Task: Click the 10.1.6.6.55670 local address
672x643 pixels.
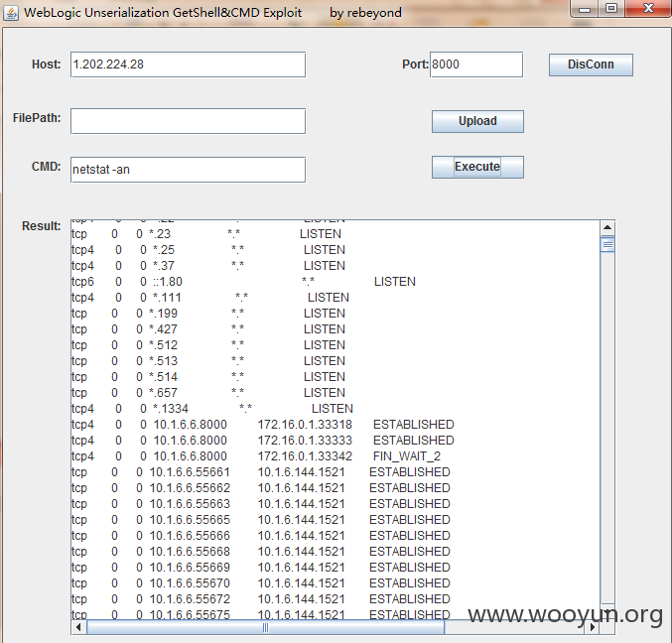Action: [x=190, y=583]
